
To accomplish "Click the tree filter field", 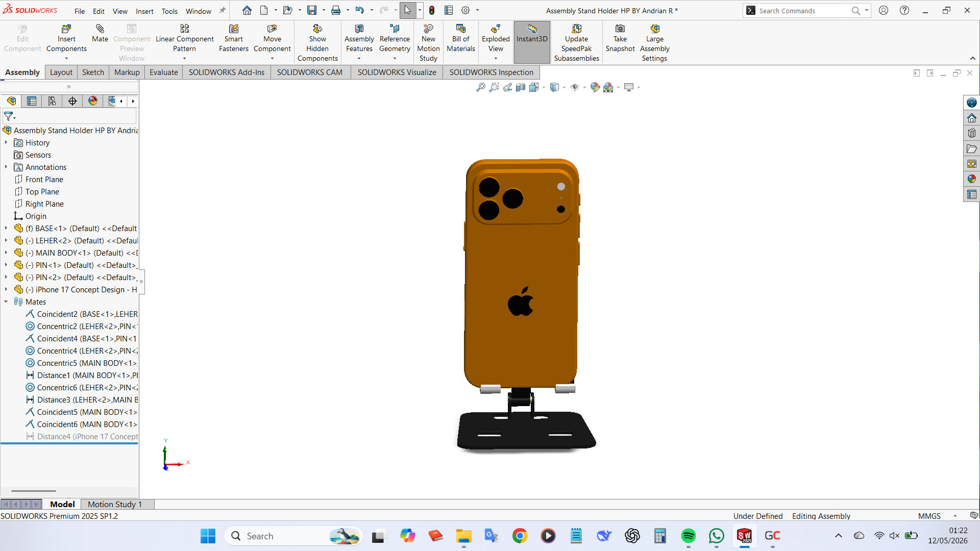I will coord(69,117).
